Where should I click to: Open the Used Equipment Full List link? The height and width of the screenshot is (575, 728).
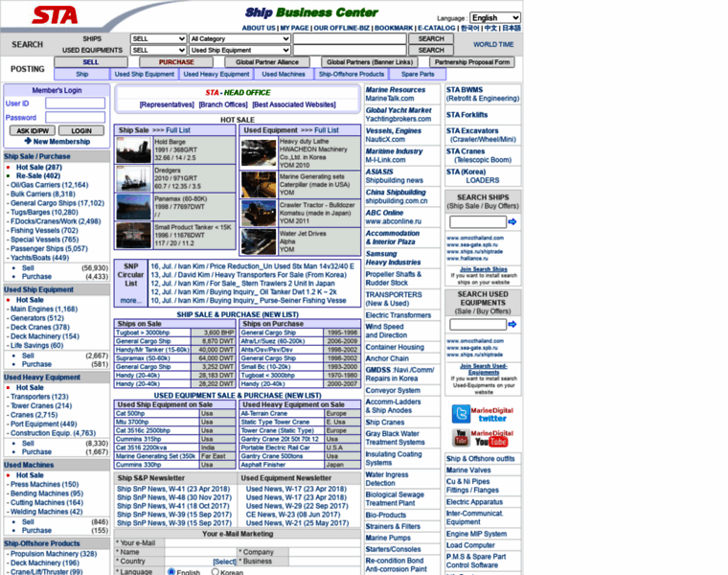[x=327, y=130]
